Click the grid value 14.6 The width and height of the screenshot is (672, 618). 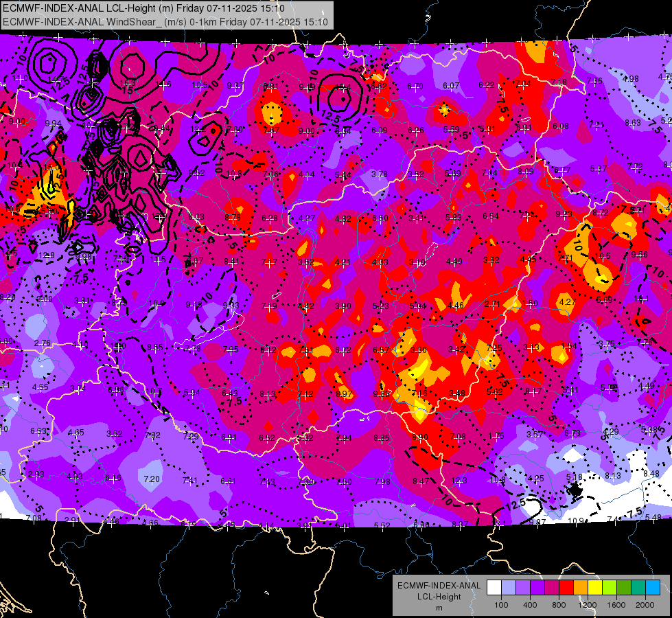coord(164,84)
